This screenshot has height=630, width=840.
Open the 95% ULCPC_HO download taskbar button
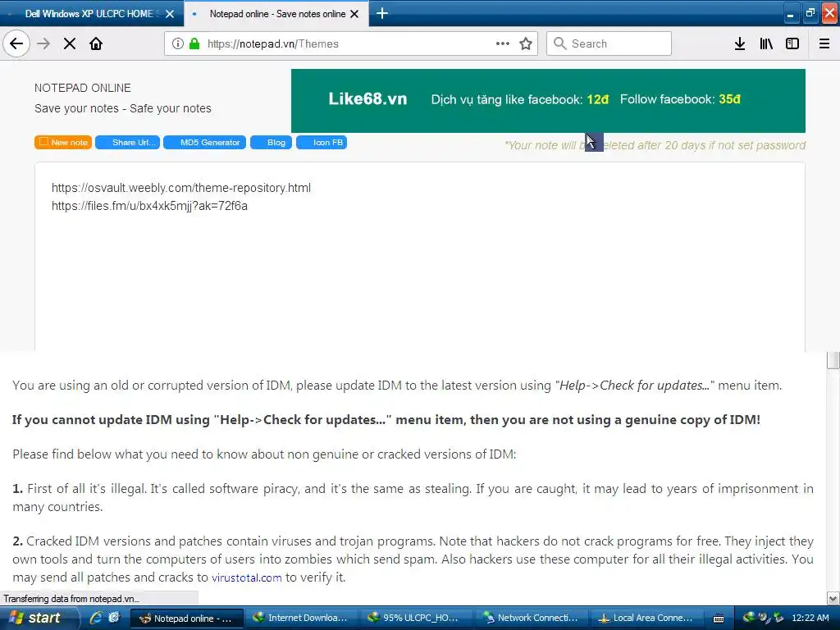point(414,619)
